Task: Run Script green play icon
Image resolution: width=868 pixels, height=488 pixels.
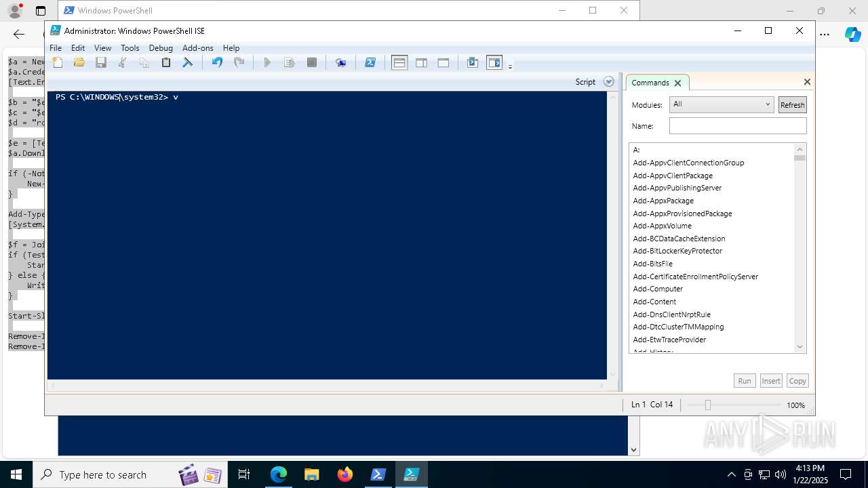Action: click(x=267, y=62)
